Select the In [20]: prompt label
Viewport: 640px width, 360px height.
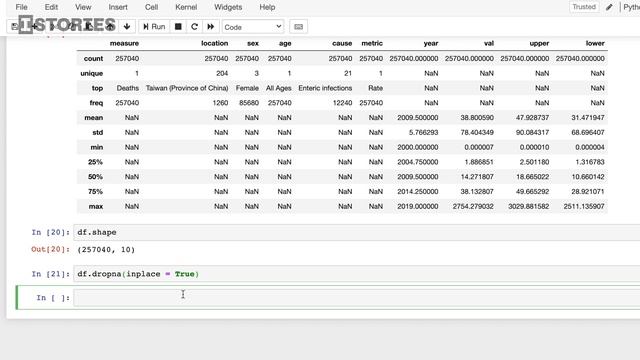pyautogui.click(x=51, y=232)
